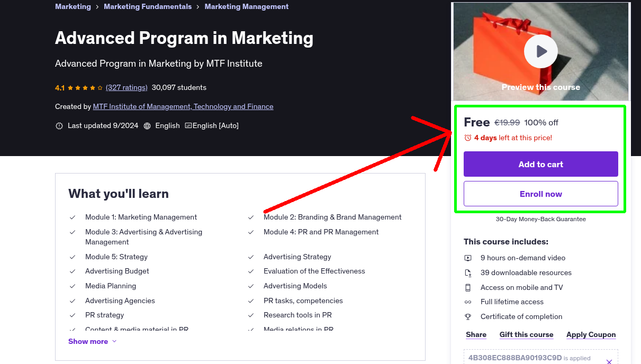Open the Marketing Management breadcrumb
The height and width of the screenshot is (364, 641).
[x=247, y=7]
